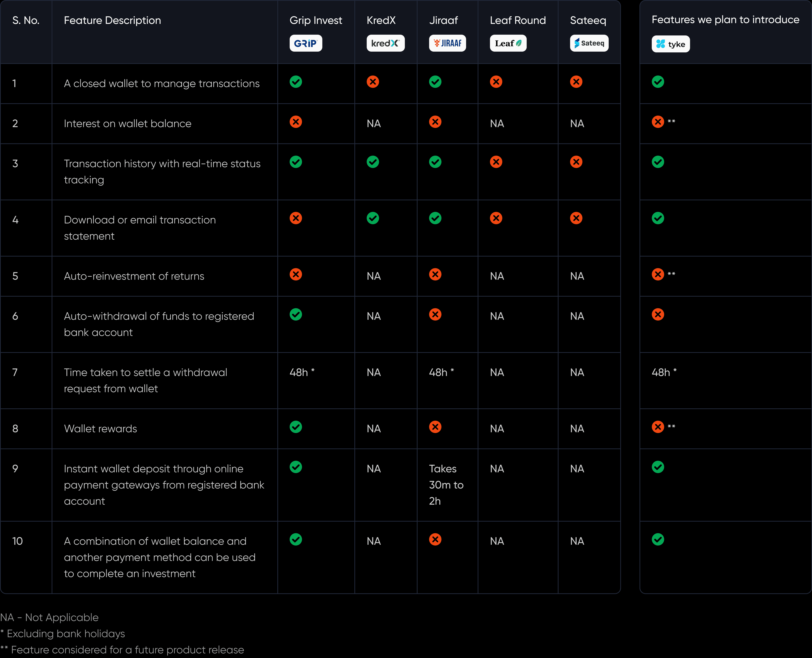Click tyke green check for instant wallet deposit
Image resolution: width=812 pixels, height=658 pixels.
pos(658,467)
